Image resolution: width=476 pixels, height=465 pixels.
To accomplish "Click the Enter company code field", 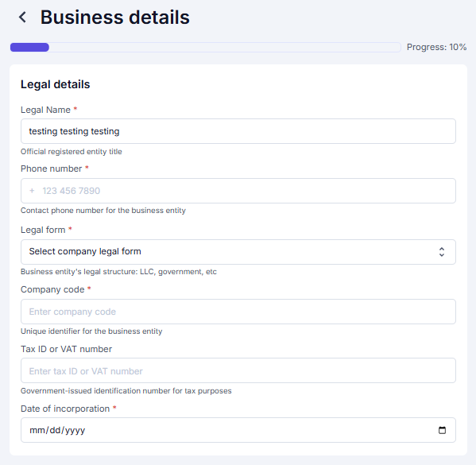I will (238, 312).
